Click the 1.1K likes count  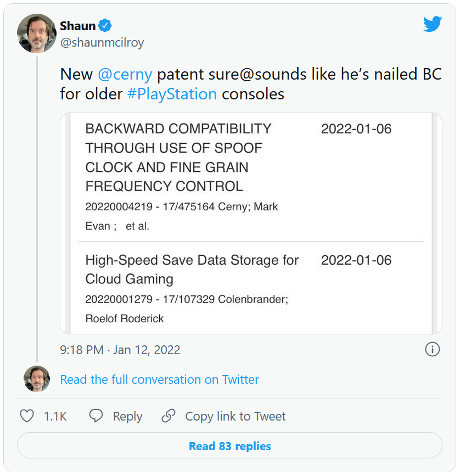click(x=55, y=416)
